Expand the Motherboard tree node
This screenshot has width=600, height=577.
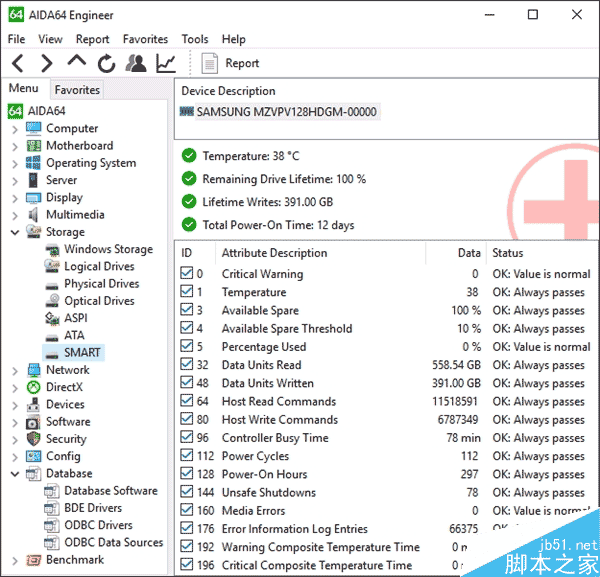pos(15,146)
